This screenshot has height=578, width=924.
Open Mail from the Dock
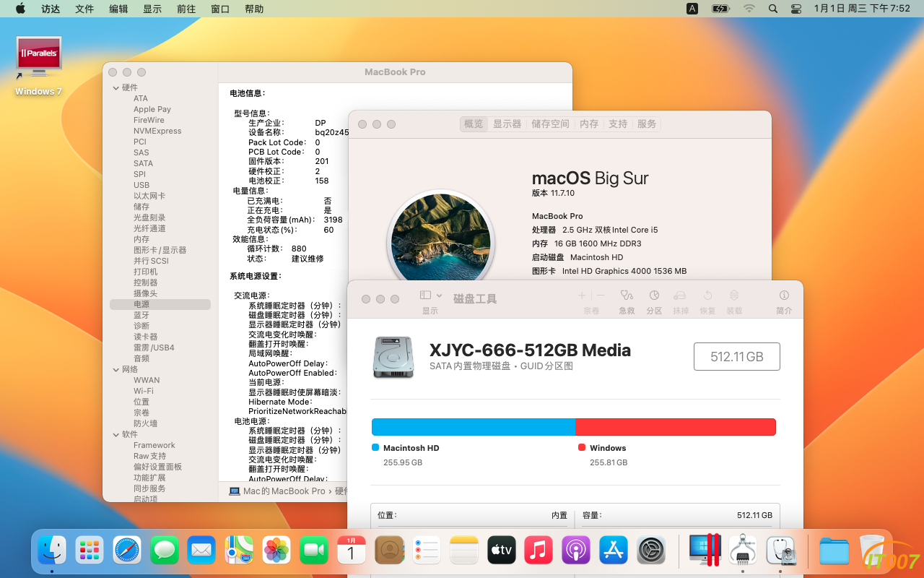coord(201,551)
